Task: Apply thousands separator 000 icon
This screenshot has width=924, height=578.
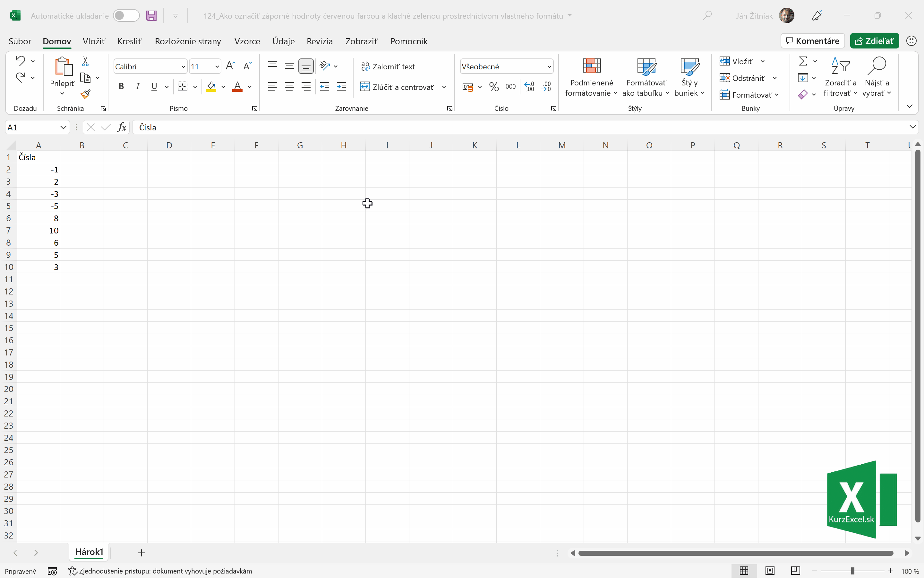Action: [510, 87]
